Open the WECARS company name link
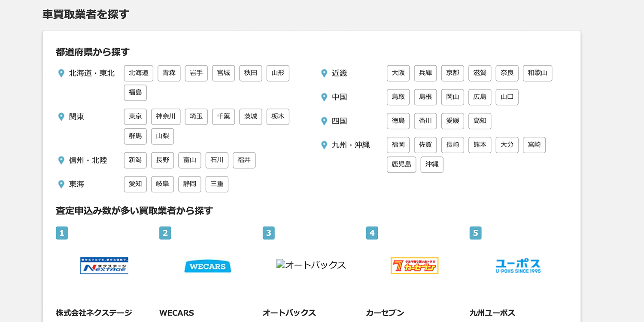Screen dimensions: 644x322 tap(176, 313)
